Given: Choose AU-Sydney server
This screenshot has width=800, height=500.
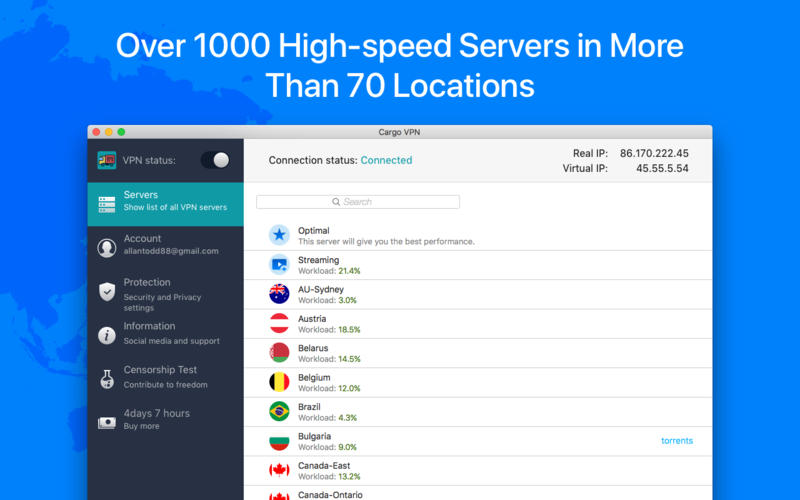Looking at the screenshot, I should (478, 294).
